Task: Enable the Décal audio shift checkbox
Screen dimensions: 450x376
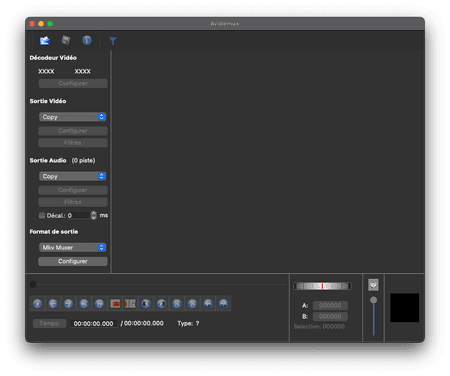Action: click(x=42, y=215)
